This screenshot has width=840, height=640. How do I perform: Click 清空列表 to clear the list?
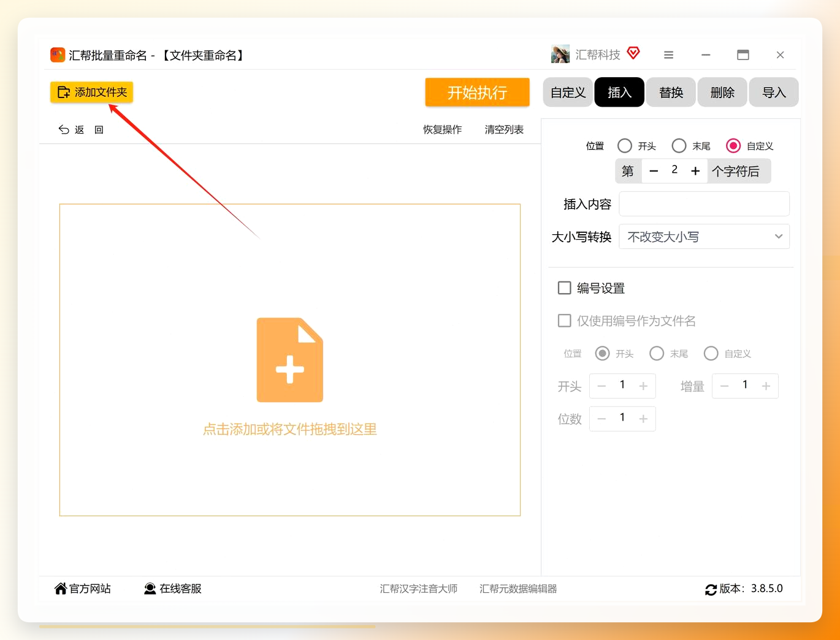point(504,129)
